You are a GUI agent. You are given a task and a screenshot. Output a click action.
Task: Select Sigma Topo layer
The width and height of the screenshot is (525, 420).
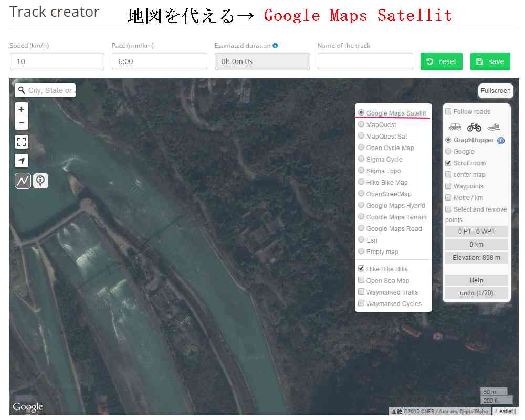tap(361, 171)
